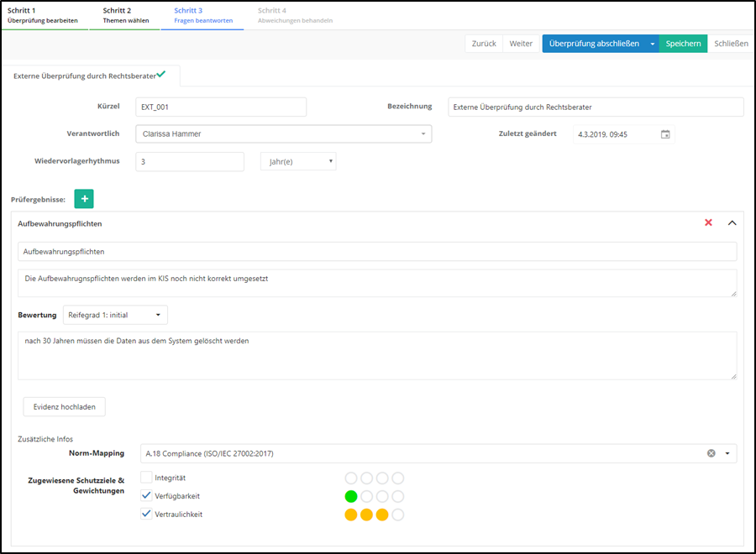
Task: Click the green checkmark on Externe Überprüfung tab
Action: 160,75
